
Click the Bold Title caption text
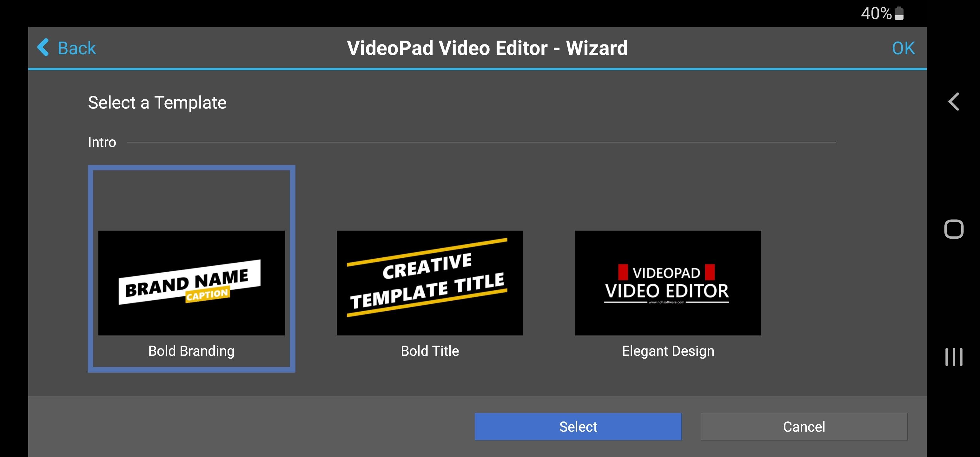(x=429, y=351)
